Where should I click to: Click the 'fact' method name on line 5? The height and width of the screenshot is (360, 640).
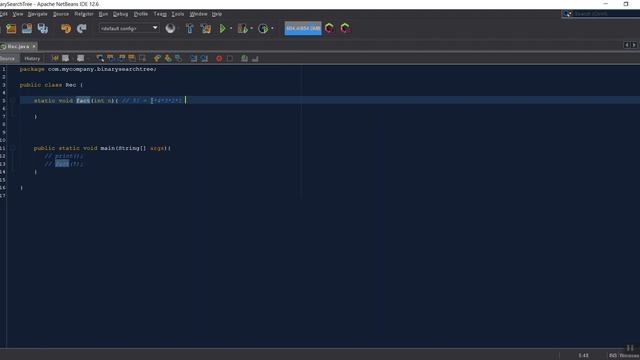[83, 100]
